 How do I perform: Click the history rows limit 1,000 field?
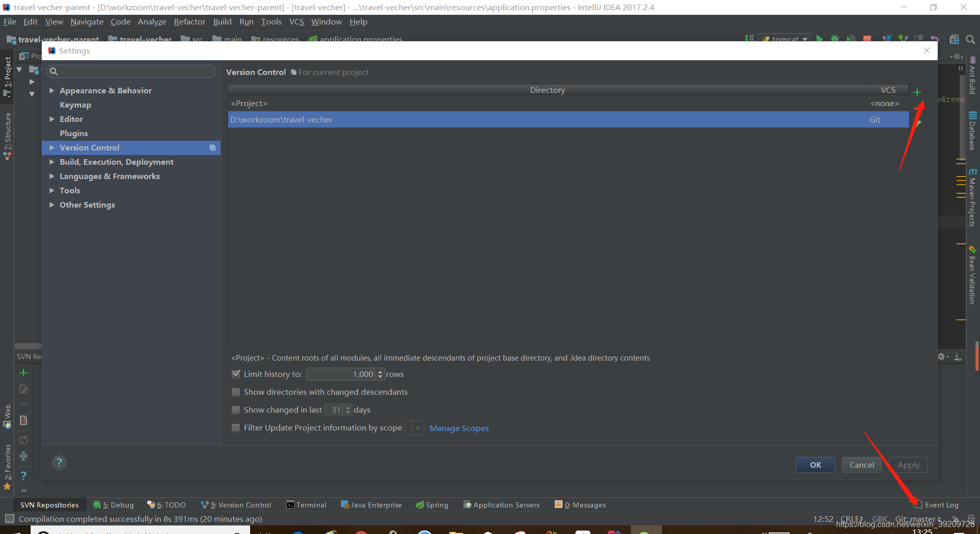point(340,374)
